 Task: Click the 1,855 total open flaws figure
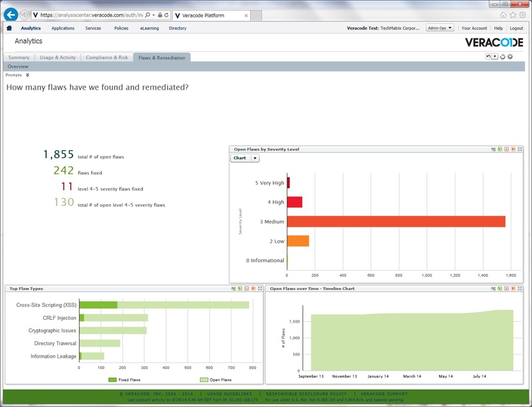tap(59, 155)
